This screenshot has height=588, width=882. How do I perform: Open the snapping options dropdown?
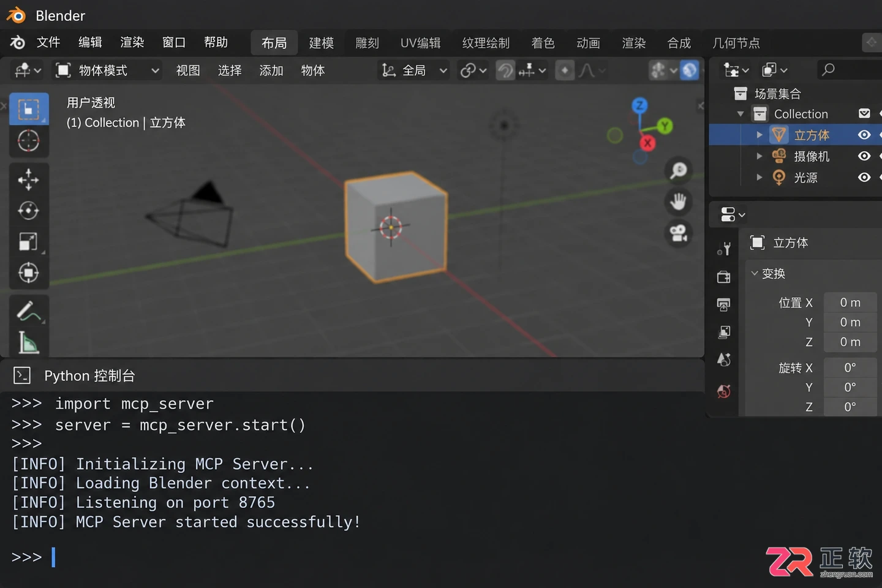click(x=532, y=70)
